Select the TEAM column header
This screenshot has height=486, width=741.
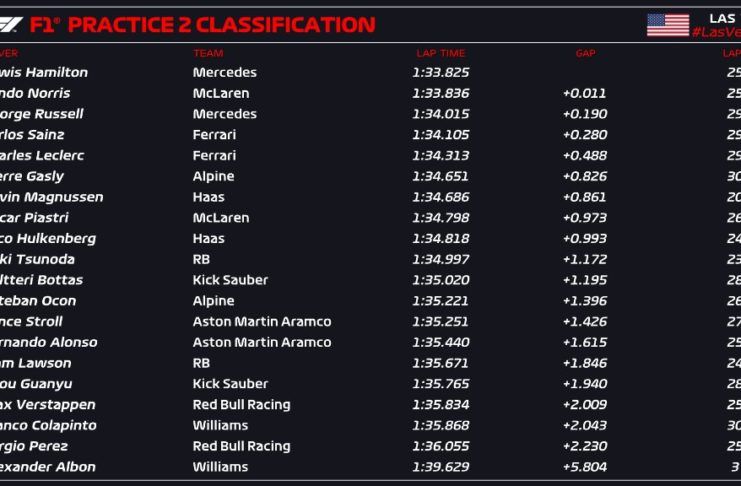pyautogui.click(x=207, y=53)
